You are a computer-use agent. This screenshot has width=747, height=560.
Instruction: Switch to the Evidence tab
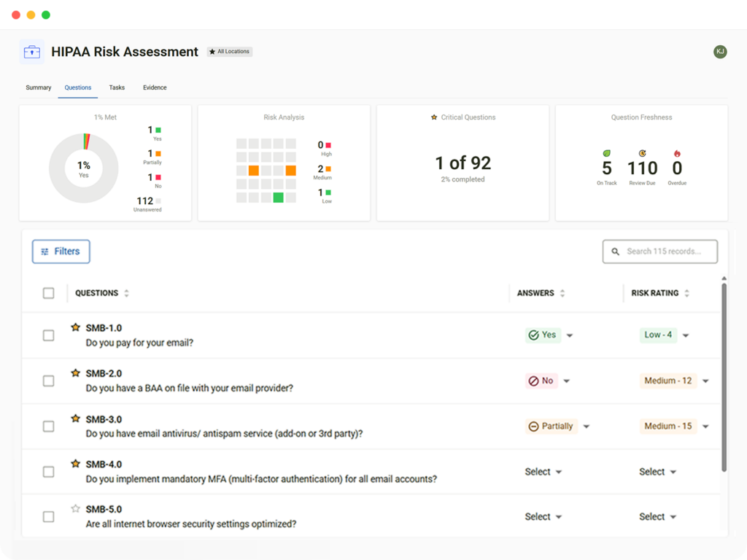point(155,87)
